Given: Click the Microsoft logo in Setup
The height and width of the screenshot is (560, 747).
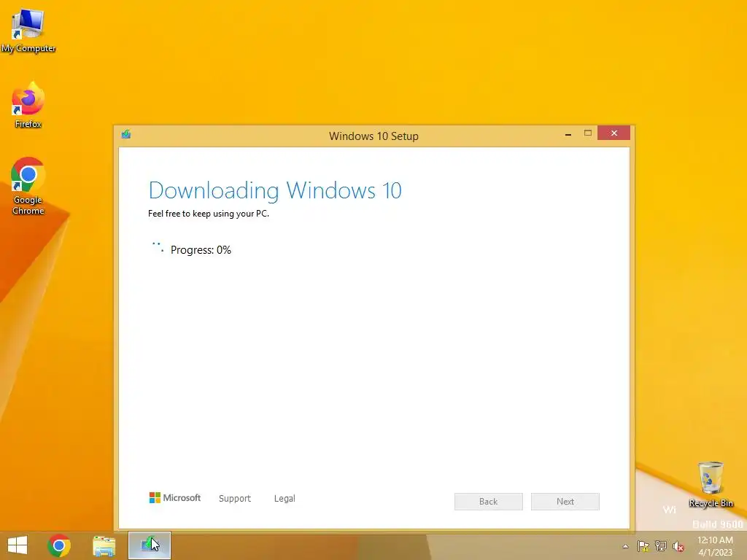Looking at the screenshot, I should 175,497.
